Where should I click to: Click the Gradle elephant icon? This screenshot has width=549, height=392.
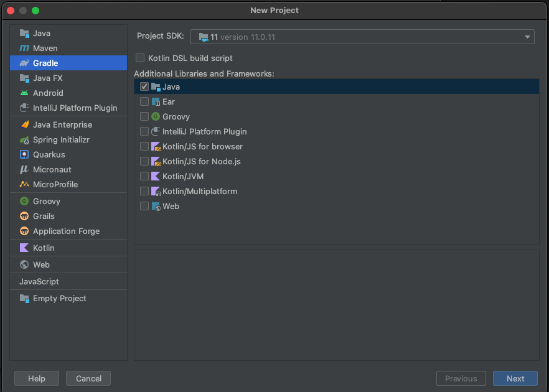(x=24, y=63)
